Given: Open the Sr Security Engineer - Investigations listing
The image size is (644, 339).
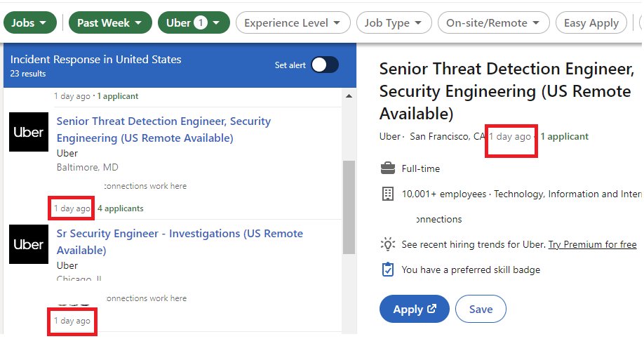Looking at the screenshot, I should (x=180, y=241).
